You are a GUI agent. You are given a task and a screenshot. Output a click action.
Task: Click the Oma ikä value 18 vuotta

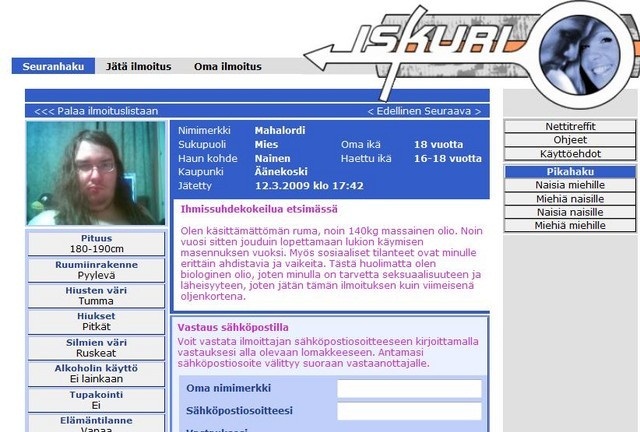(x=439, y=145)
